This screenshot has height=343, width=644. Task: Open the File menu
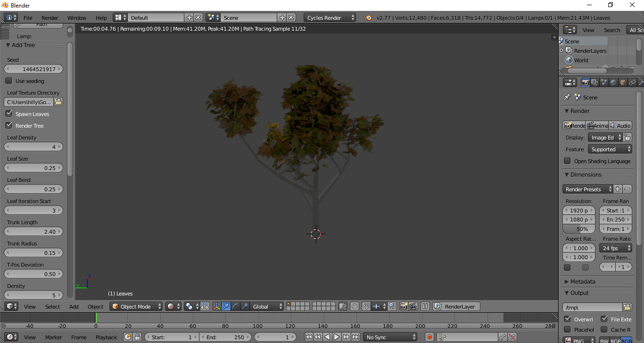click(28, 17)
